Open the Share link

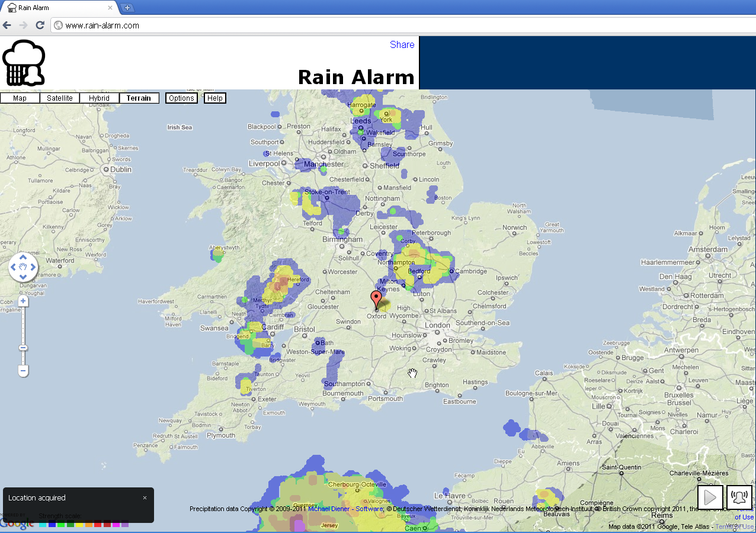[x=402, y=44]
